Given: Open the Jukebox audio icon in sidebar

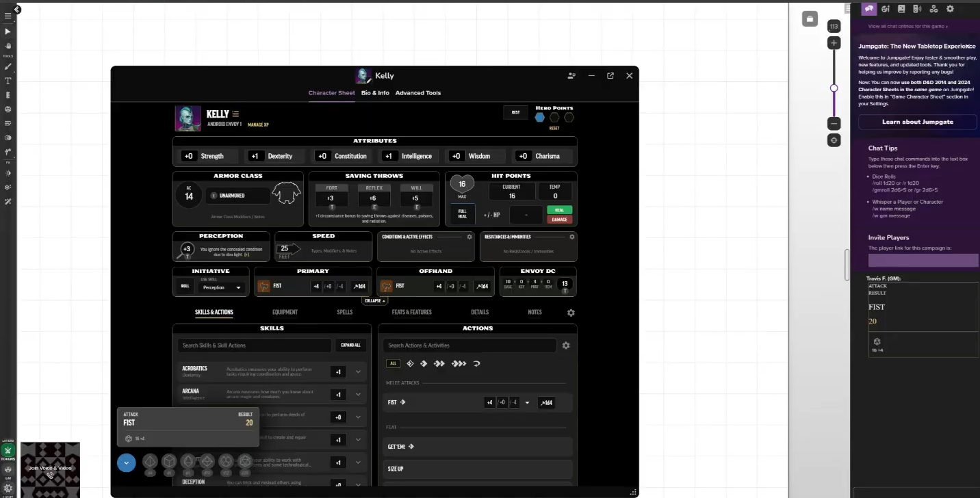Looking at the screenshot, I should 917,9.
